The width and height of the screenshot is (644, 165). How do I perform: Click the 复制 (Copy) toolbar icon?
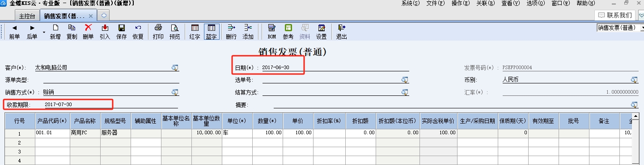72,32
